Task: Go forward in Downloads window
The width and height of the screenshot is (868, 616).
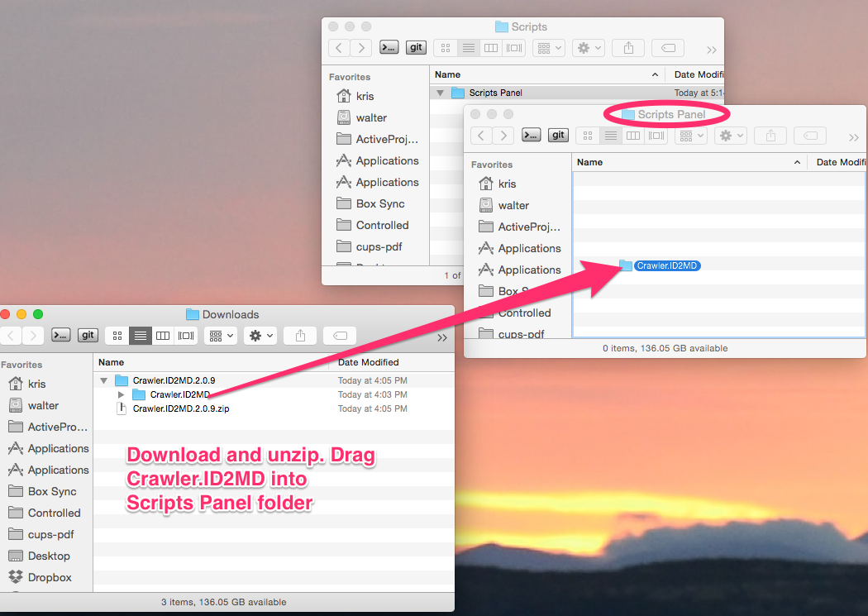Action: (33, 336)
